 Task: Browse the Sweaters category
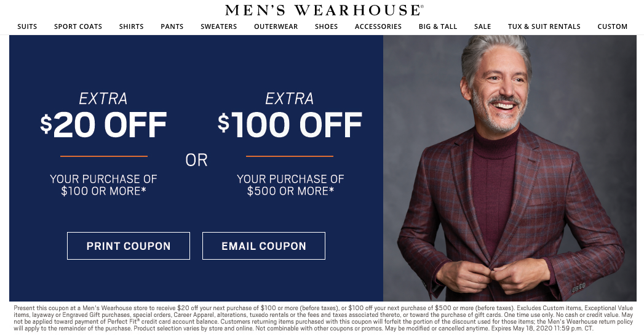(218, 26)
